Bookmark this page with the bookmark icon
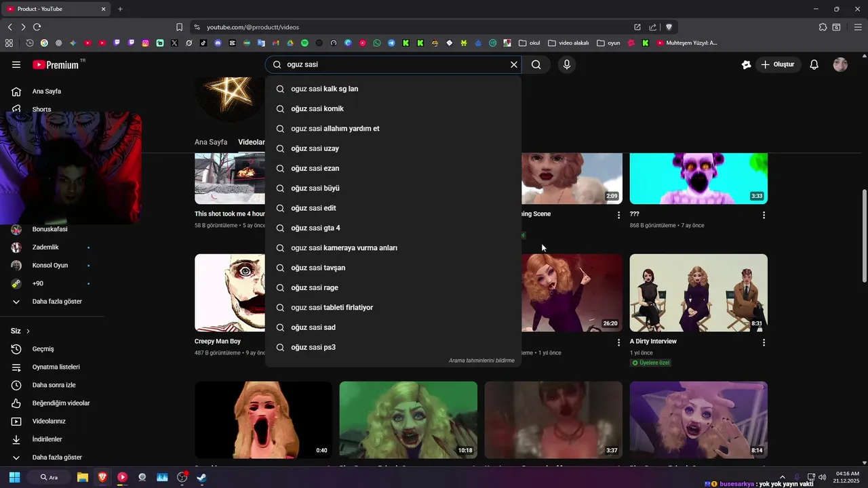The height and width of the screenshot is (488, 868). coord(179,27)
